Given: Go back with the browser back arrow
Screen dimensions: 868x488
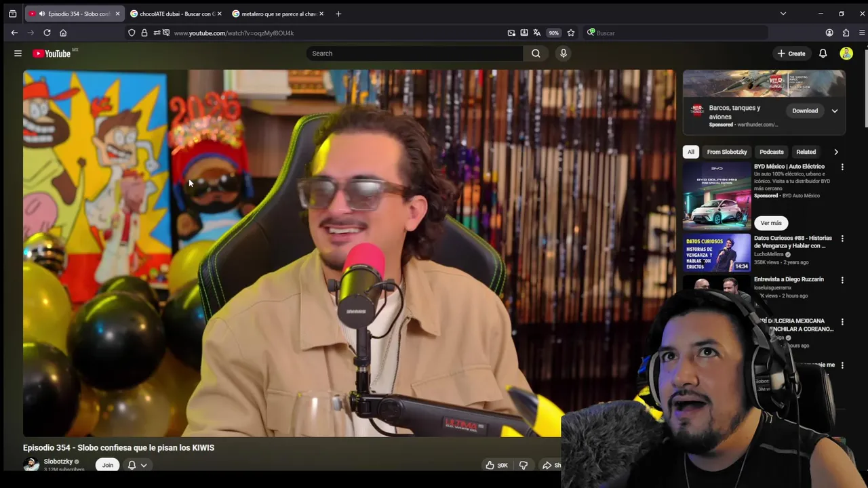Looking at the screenshot, I should click(x=14, y=33).
